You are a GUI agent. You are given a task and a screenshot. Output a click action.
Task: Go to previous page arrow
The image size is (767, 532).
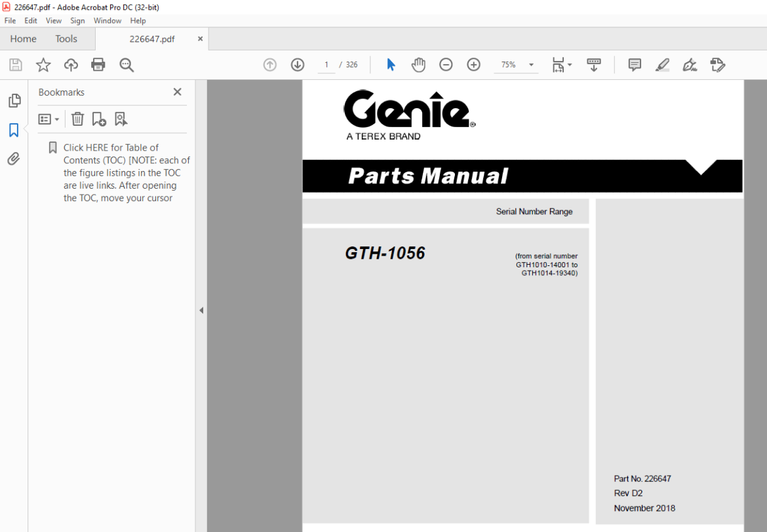pos(270,65)
